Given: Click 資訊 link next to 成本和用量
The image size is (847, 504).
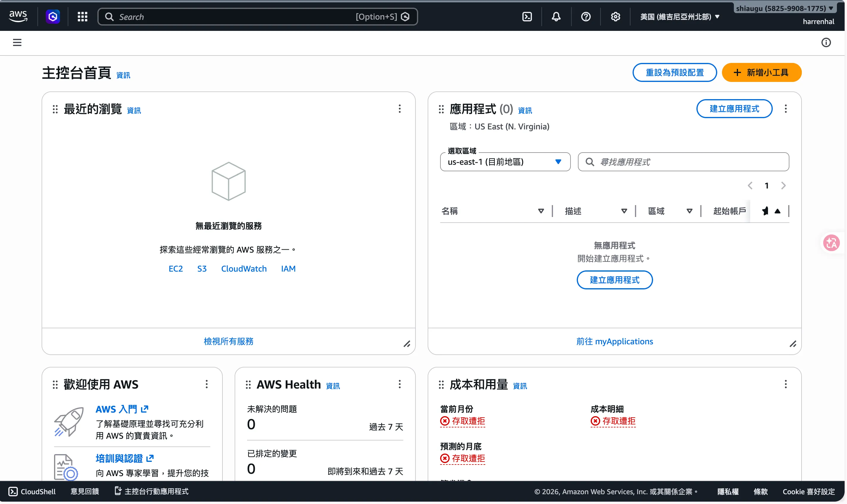Looking at the screenshot, I should [519, 386].
